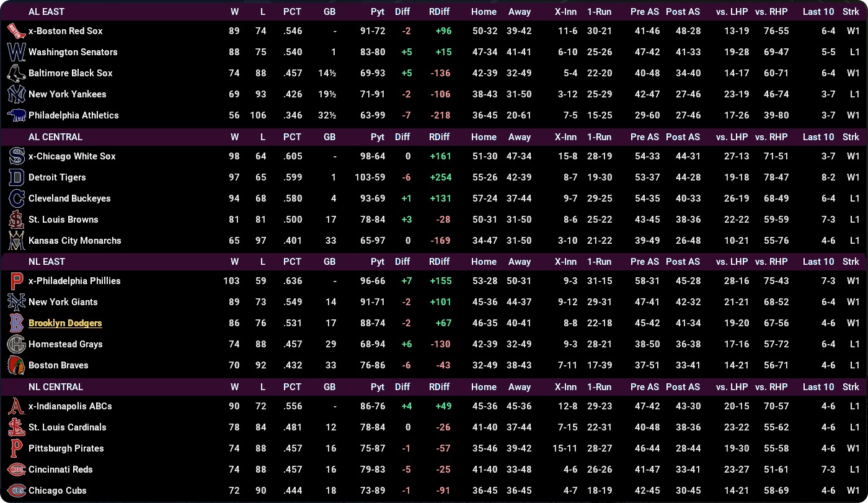
Task: Click the Boston Braves logo icon
Action: (x=16, y=365)
